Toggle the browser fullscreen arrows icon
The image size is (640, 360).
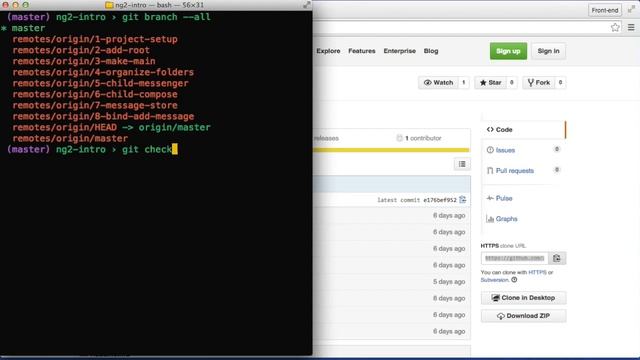point(631,9)
